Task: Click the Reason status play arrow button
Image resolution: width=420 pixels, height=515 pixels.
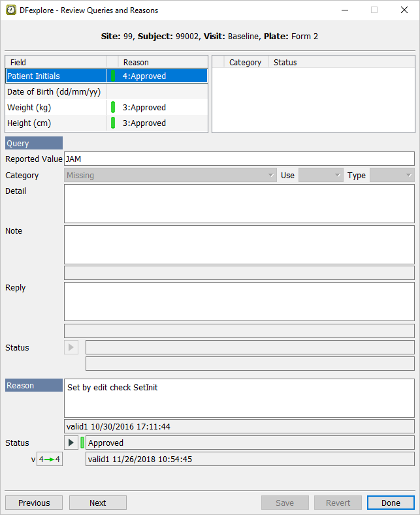Action: click(x=71, y=443)
